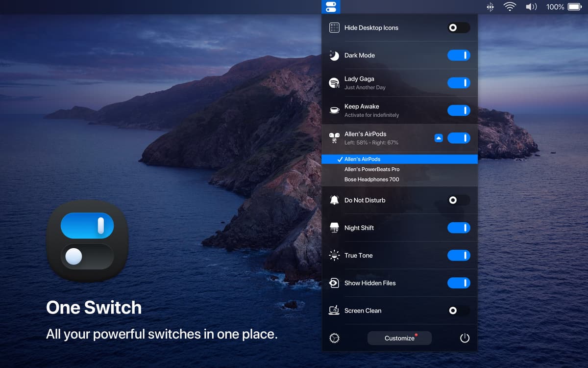Choose Bose Headphones 700 device

[x=371, y=180]
